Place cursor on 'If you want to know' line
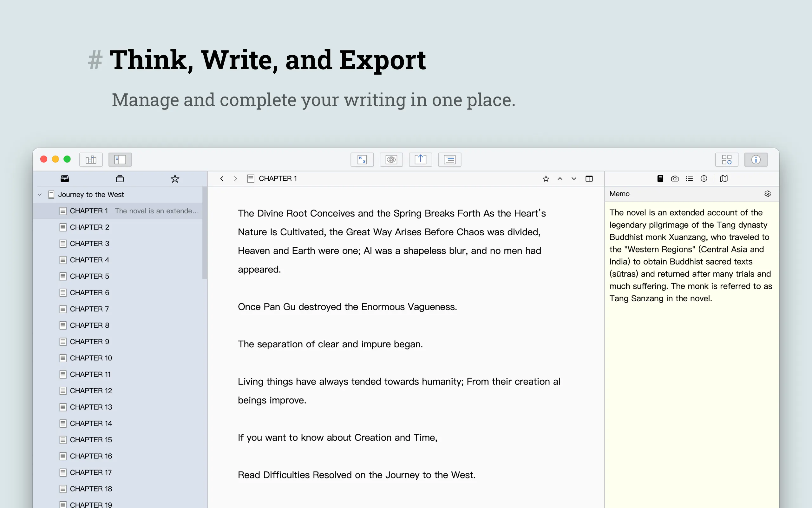The width and height of the screenshot is (812, 508). (337, 438)
